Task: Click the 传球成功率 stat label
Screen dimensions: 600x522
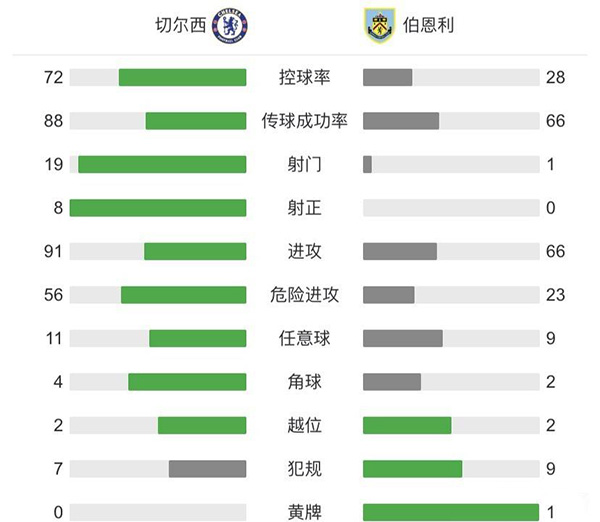Action: [304, 121]
